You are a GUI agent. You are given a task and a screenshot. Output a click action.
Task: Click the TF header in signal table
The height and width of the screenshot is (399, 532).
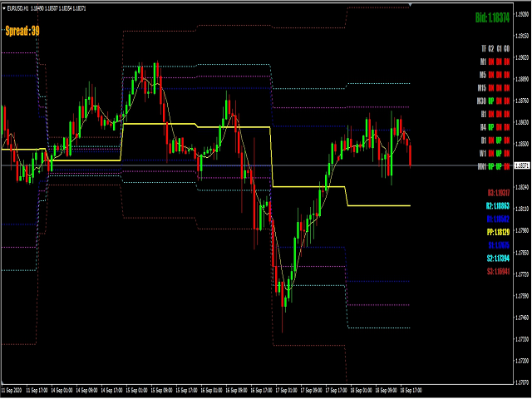click(484, 49)
